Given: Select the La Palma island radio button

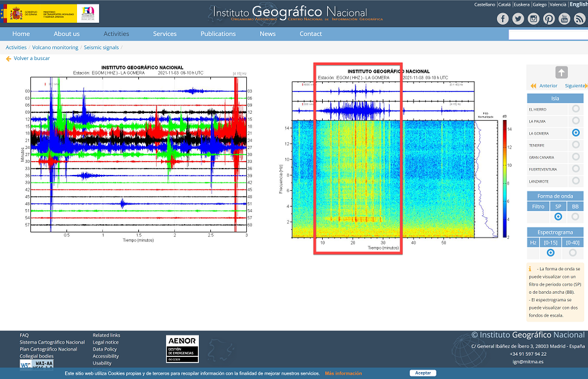Looking at the screenshot, I should [575, 121].
